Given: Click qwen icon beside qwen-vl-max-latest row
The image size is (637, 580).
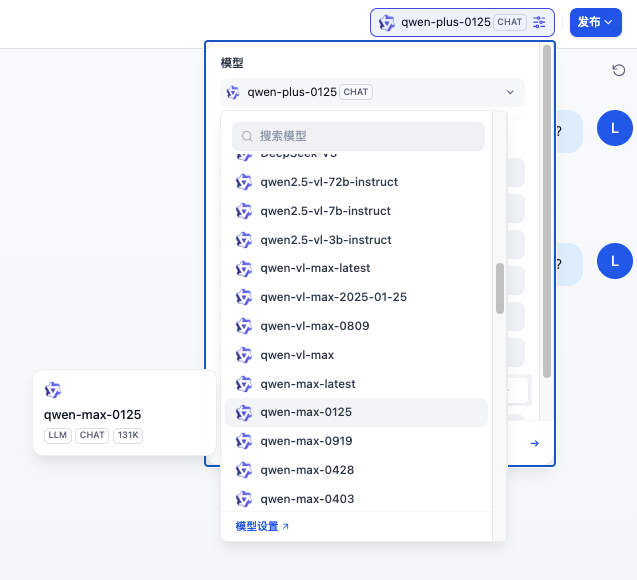Looking at the screenshot, I should pyautogui.click(x=244, y=268).
